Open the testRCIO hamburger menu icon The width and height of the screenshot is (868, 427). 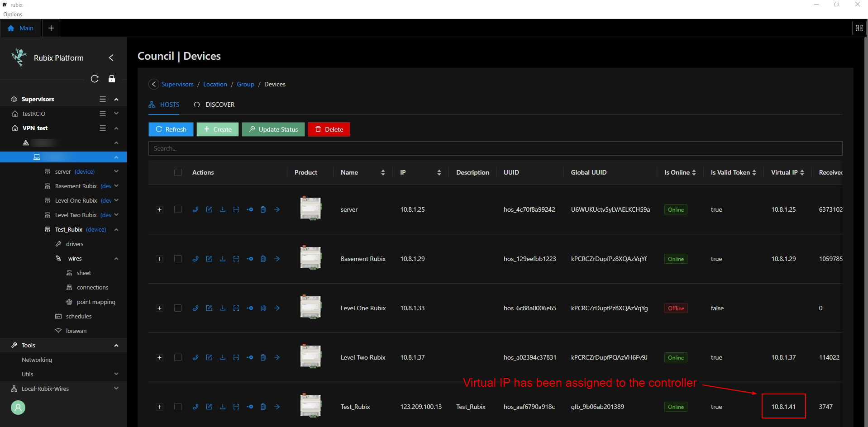tap(103, 114)
